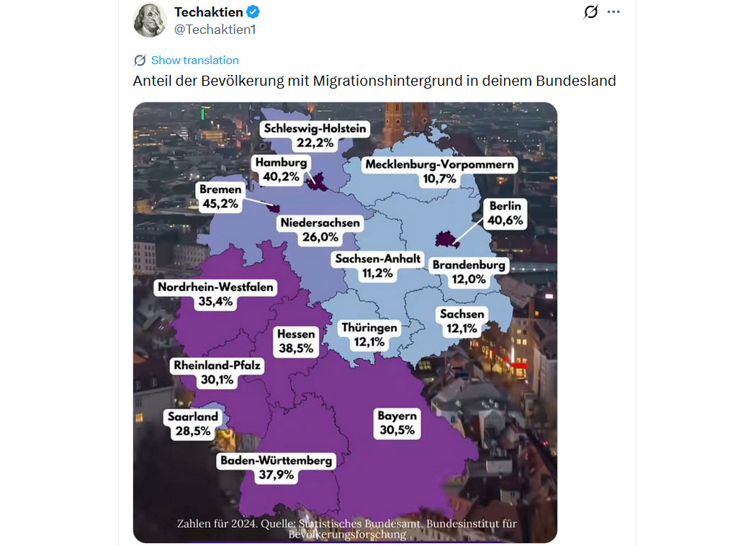Click the Show translation link
Image resolution: width=756 pixels, height=546 pixels.
[x=194, y=61]
